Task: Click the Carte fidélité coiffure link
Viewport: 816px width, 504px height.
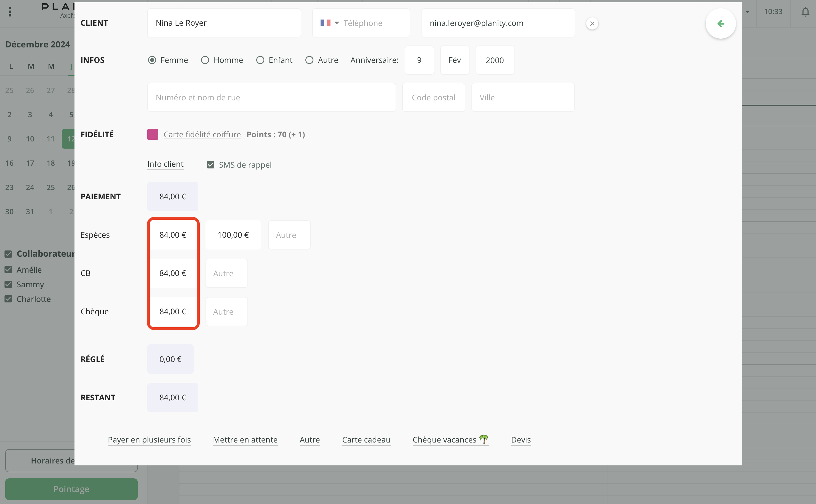Action: [202, 134]
